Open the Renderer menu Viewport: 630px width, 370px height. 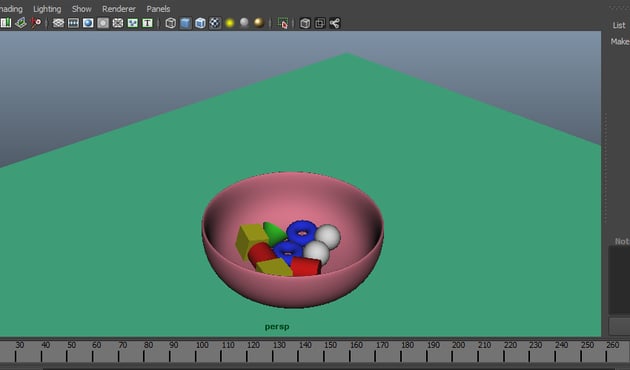pos(119,9)
